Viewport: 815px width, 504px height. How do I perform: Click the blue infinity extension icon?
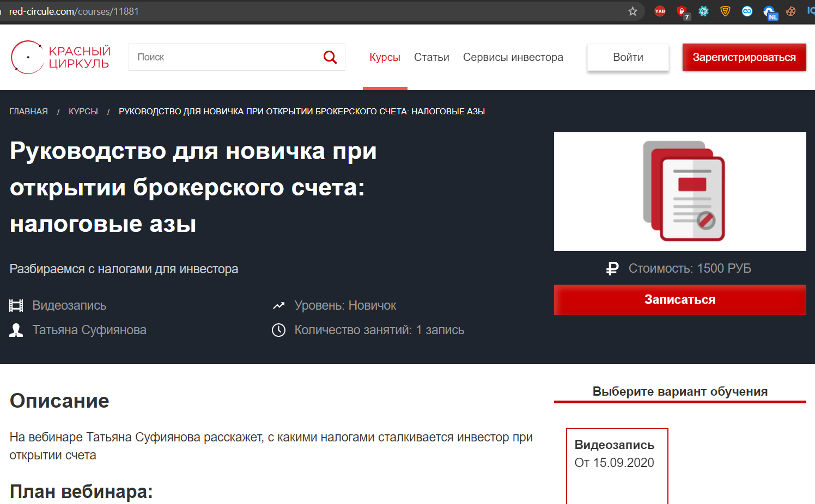tap(747, 11)
